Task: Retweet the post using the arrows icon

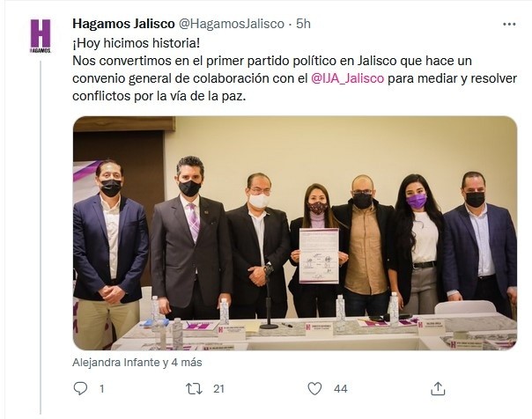Action: pos(195,388)
